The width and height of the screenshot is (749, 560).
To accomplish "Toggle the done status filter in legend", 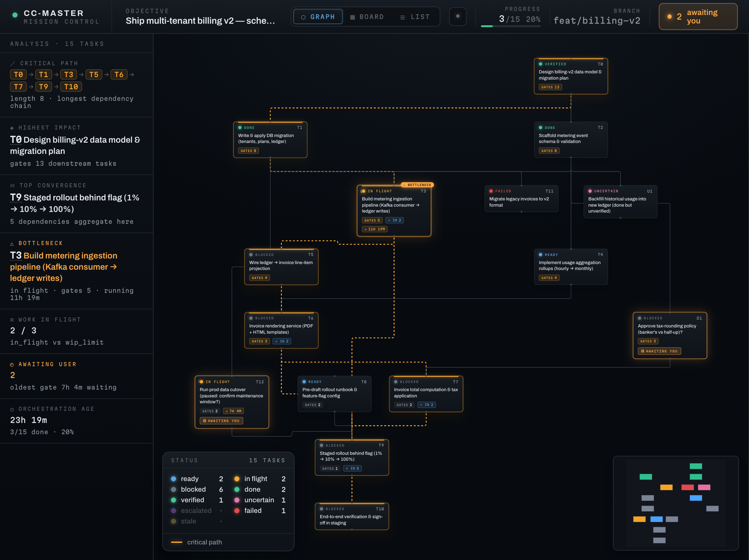I will tap(260, 489).
